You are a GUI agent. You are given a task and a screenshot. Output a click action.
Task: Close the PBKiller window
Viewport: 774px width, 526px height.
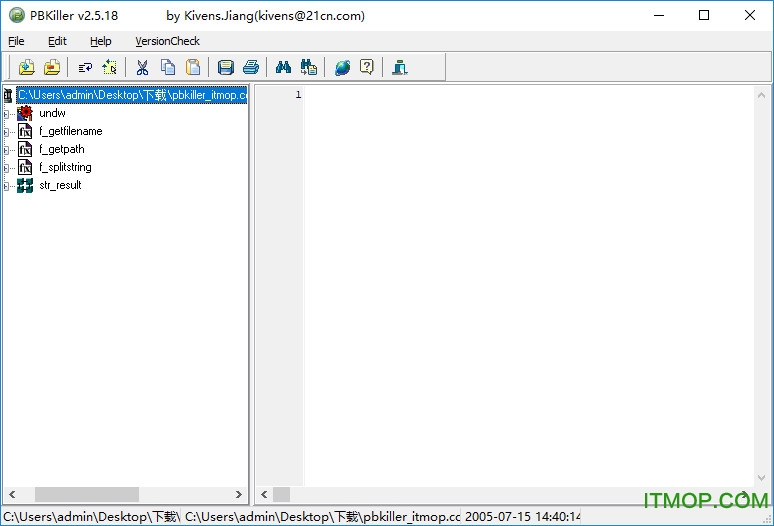750,15
